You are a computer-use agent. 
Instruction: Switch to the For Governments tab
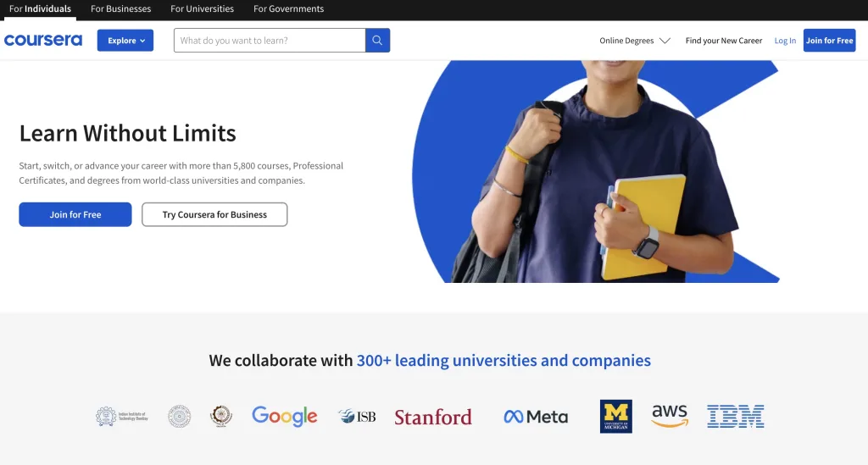pyautogui.click(x=288, y=8)
